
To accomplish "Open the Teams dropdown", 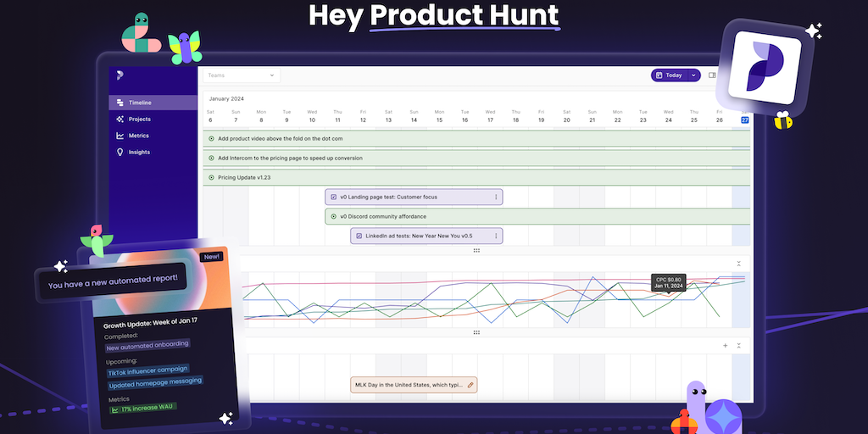I will [x=242, y=75].
